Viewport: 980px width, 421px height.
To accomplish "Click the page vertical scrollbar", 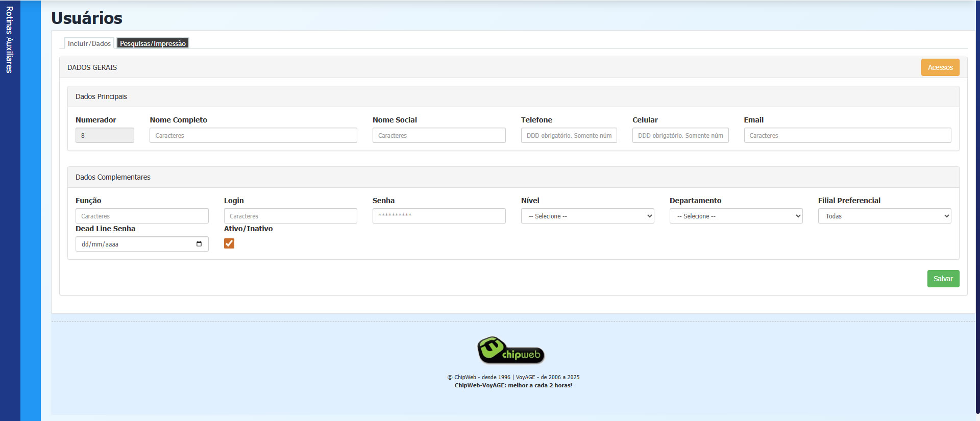I will coord(977,207).
